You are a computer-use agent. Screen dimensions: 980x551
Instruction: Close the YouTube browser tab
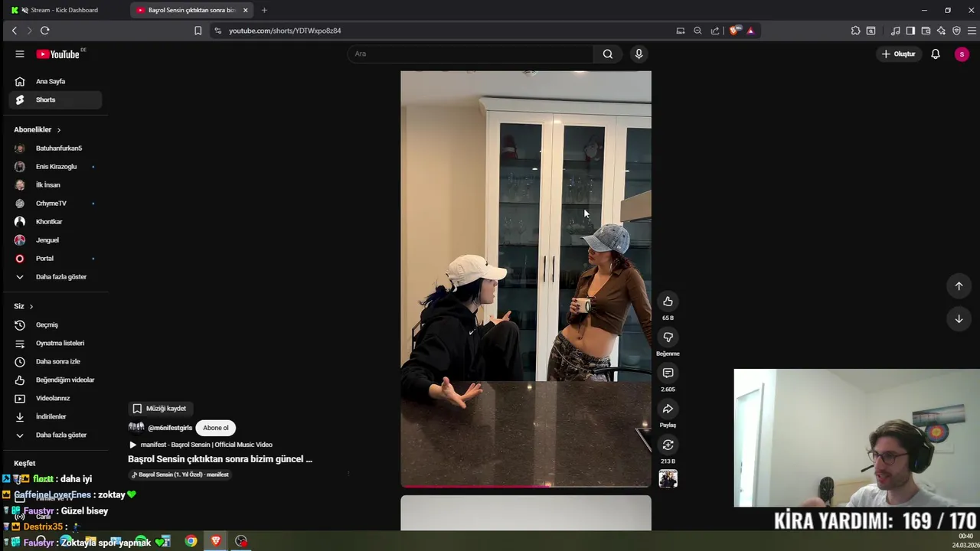click(x=246, y=10)
